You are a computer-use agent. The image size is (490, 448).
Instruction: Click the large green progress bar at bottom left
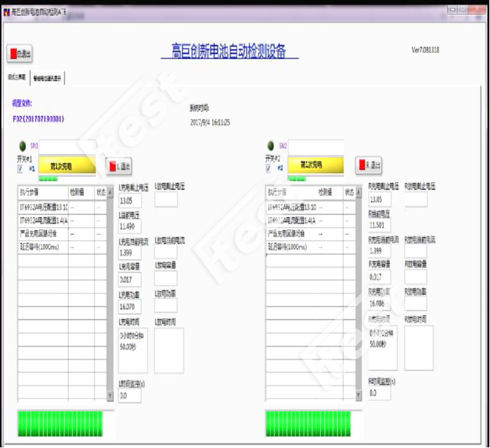click(x=60, y=424)
